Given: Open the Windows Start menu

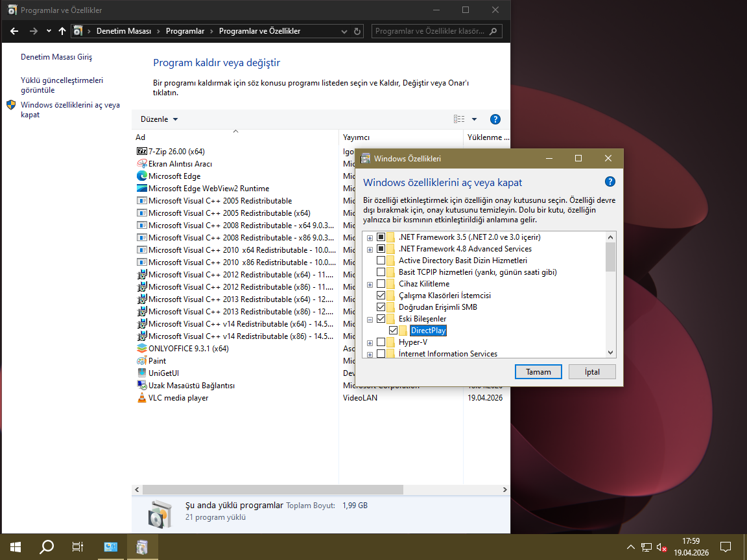Looking at the screenshot, I should (16, 546).
